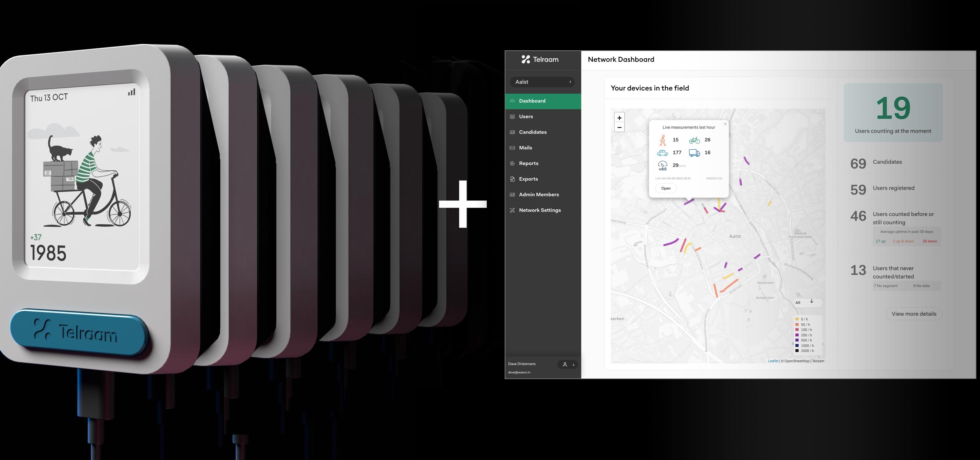Click the Network Settings tools icon
The height and width of the screenshot is (460, 980).
tap(512, 210)
